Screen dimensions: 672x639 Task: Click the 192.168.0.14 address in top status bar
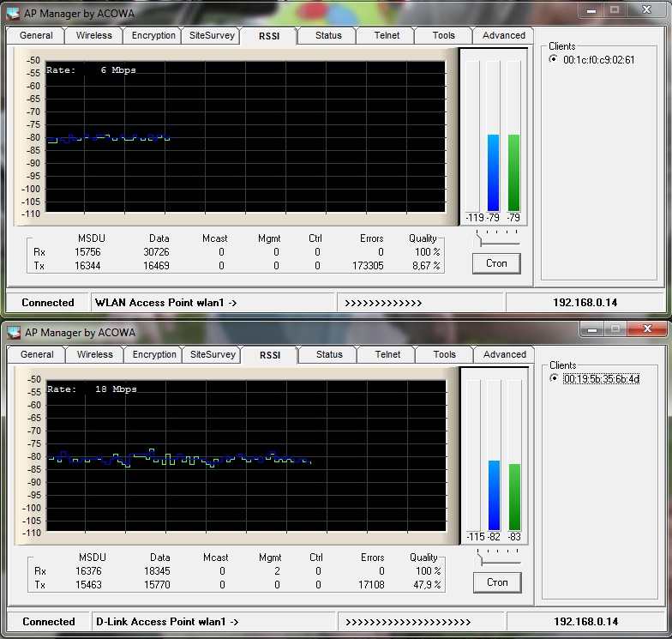pos(585,303)
